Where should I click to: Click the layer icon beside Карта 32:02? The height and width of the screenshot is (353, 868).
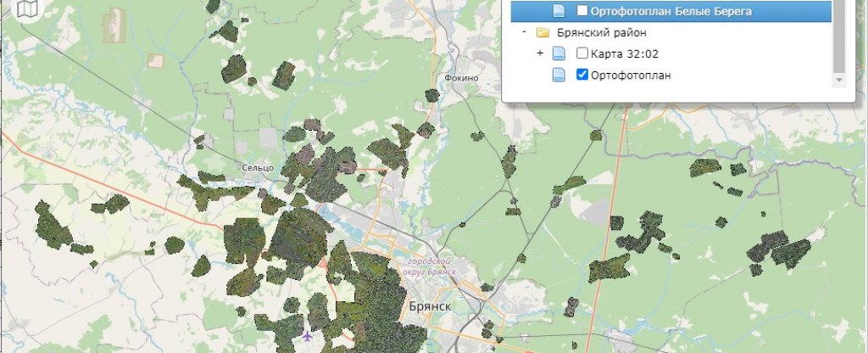coord(559,53)
